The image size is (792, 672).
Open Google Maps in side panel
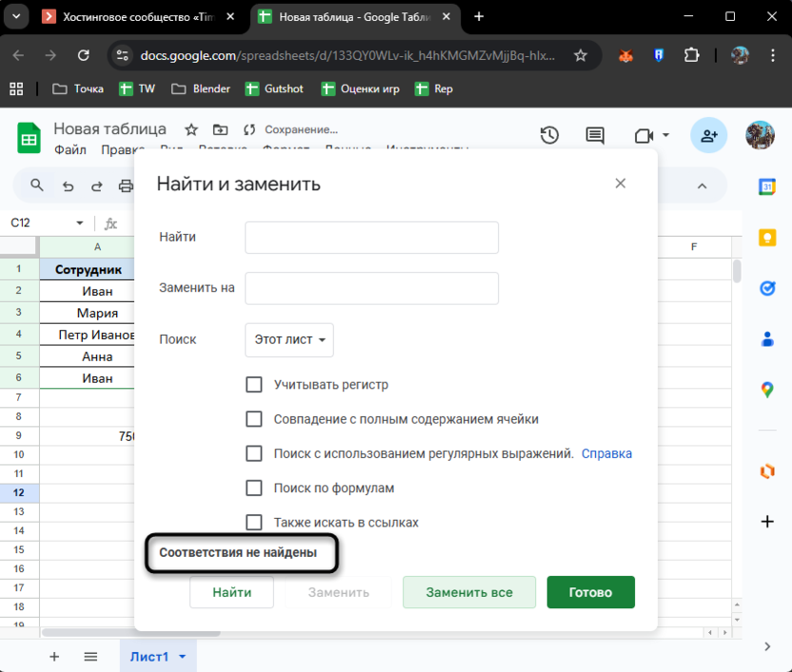click(766, 389)
